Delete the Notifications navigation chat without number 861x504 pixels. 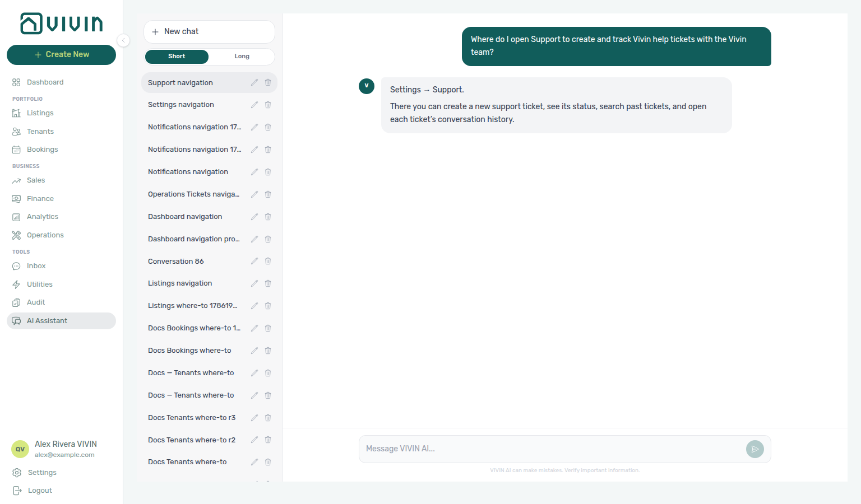point(268,172)
